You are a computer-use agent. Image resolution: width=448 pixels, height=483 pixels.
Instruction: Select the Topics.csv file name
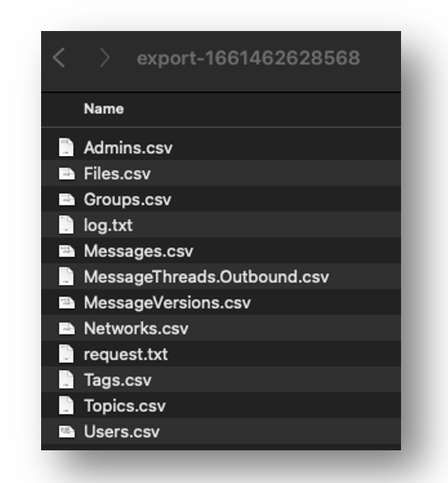click(x=125, y=406)
